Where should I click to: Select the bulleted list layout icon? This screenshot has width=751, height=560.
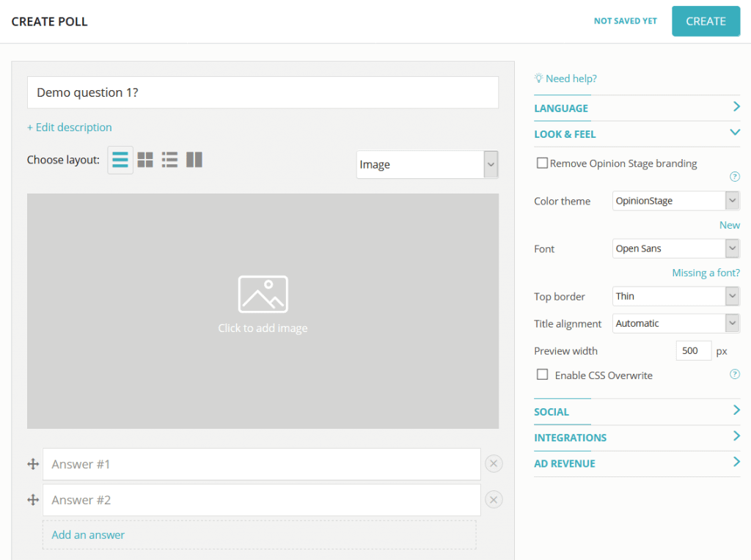(x=169, y=160)
